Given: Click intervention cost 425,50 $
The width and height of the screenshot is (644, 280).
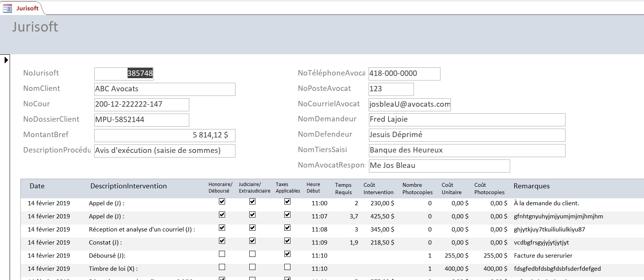Looking at the screenshot, I should point(382,216).
